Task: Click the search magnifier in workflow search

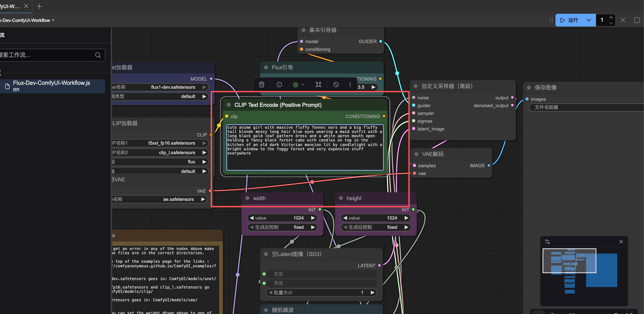Action: 98,55
